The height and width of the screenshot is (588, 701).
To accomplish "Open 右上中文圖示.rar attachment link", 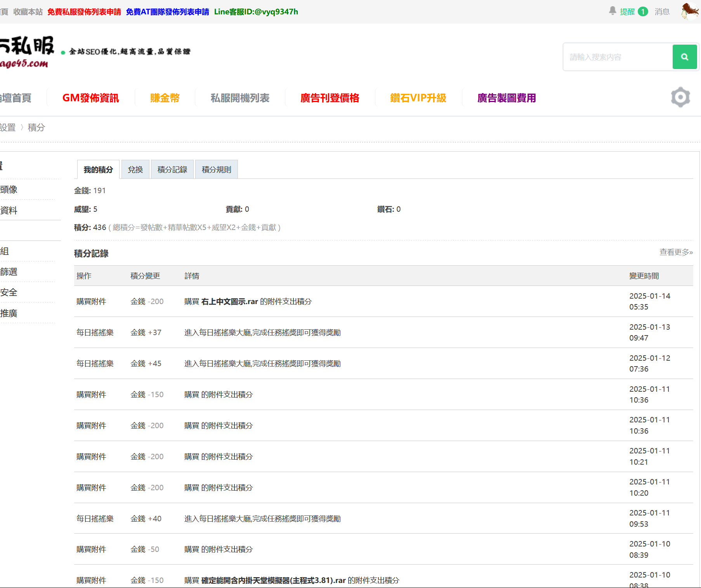I will (x=230, y=301).
